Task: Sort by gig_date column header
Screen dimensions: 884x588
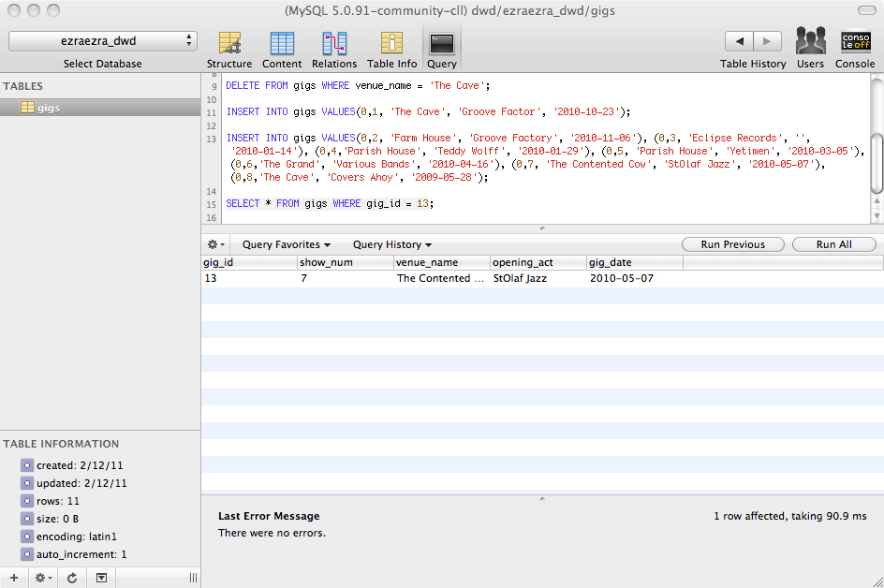Action: 634,262
